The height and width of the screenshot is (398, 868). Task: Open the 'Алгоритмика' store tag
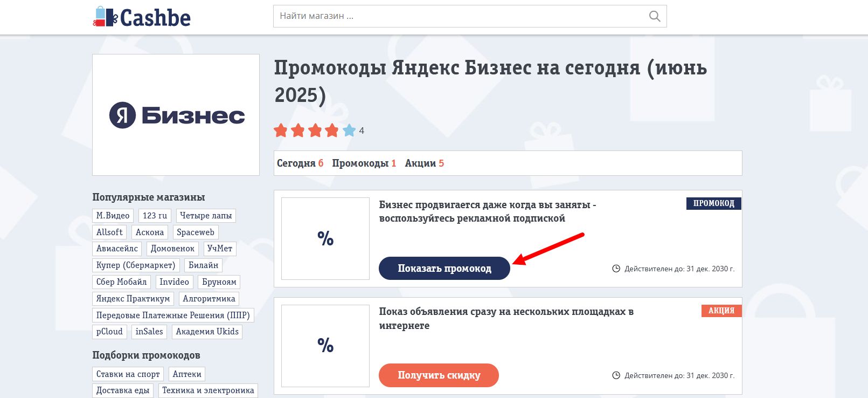(209, 299)
